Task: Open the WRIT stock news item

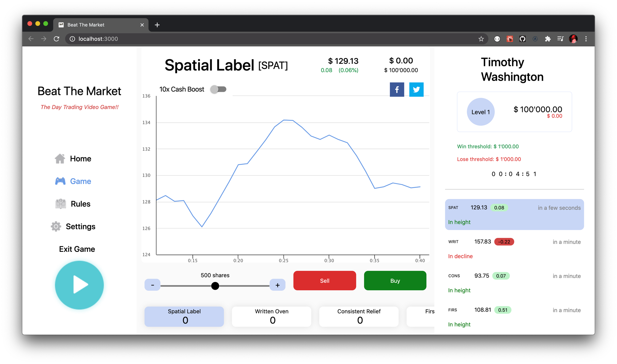Action: [514, 249]
